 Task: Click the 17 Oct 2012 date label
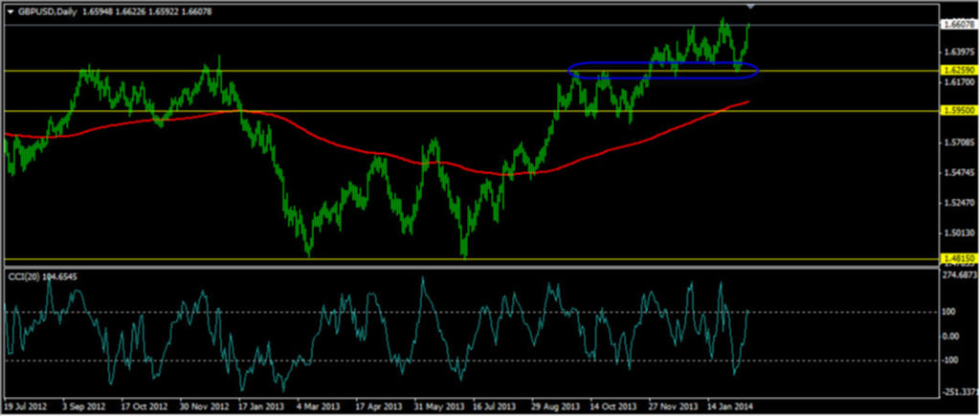[143, 405]
